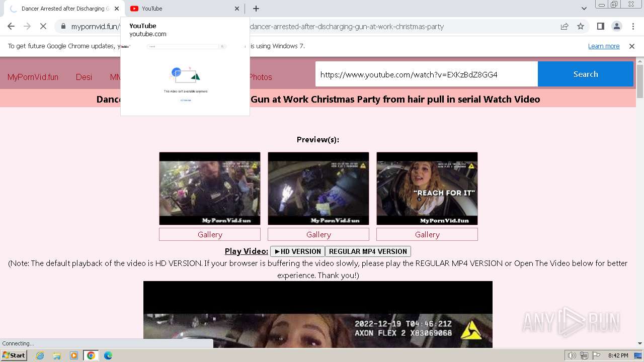
Task: Click the Chrome taskbar icon
Action: click(x=91, y=355)
